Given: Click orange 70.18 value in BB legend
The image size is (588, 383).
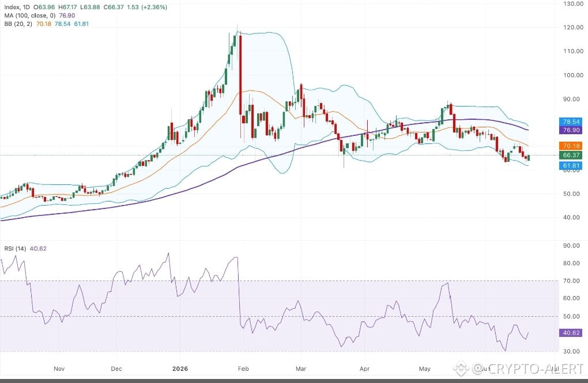Looking at the screenshot, I should coord(43,24).
